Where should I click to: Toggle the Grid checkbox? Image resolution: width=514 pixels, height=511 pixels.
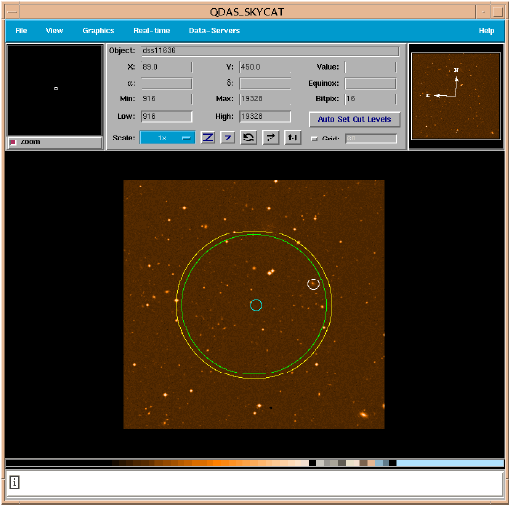coord(314,138)
